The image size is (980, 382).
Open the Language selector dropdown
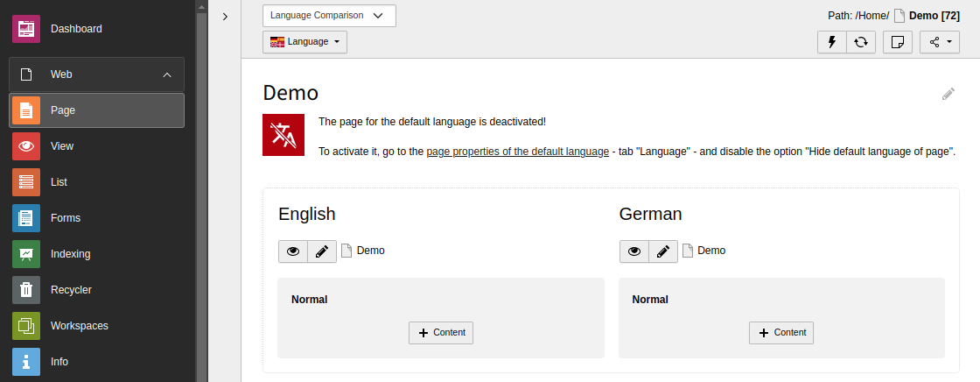tap(304, 42)
